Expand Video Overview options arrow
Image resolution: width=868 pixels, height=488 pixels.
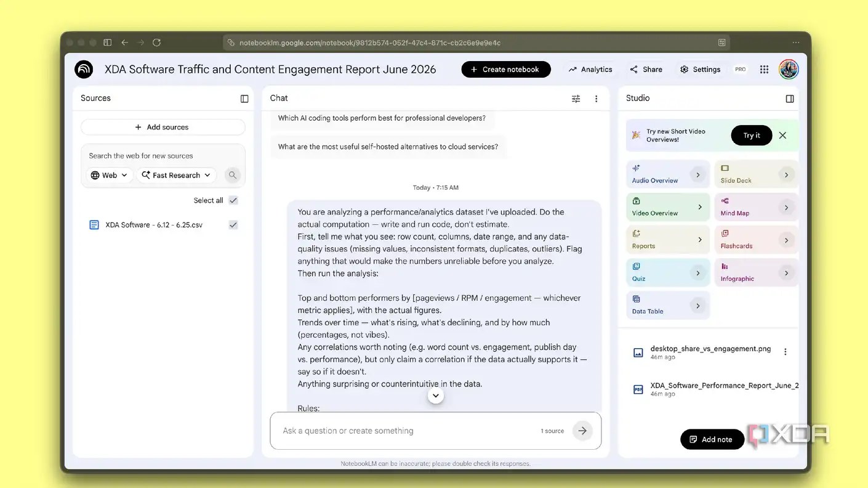coord(699,207)
